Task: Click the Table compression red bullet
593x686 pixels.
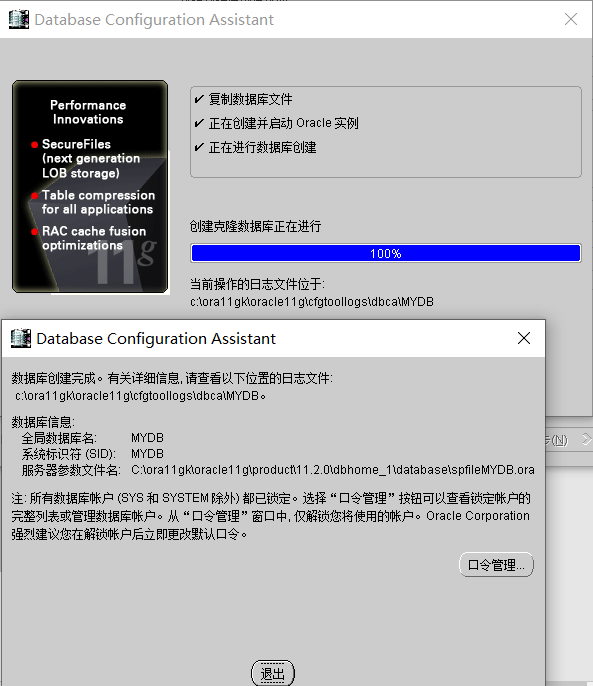Action: pyautogui.click(x=35, y=196)
